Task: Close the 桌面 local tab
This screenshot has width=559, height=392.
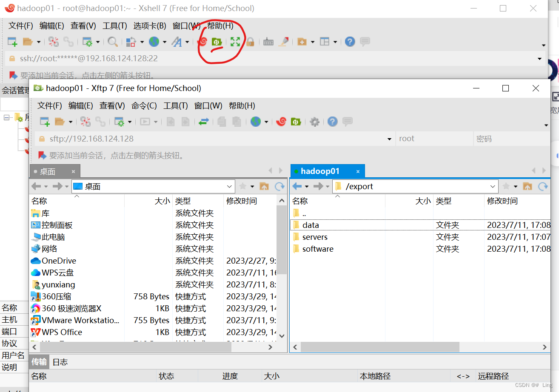Action: pyautogui.click(x=73, y=171)
